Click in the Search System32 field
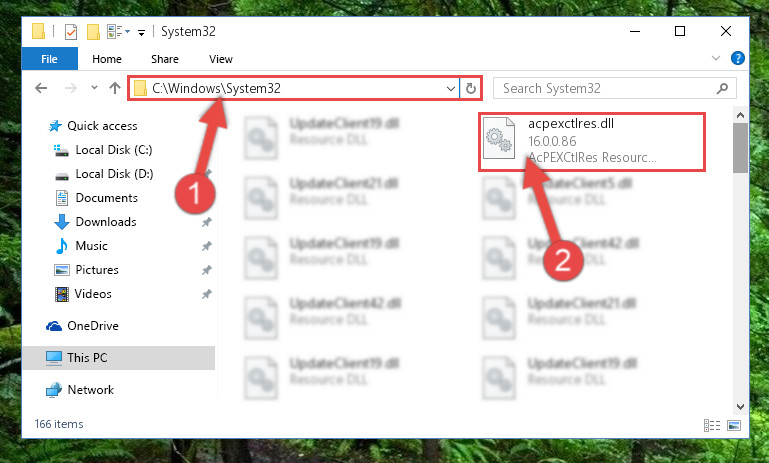 (x=606, y=88)
